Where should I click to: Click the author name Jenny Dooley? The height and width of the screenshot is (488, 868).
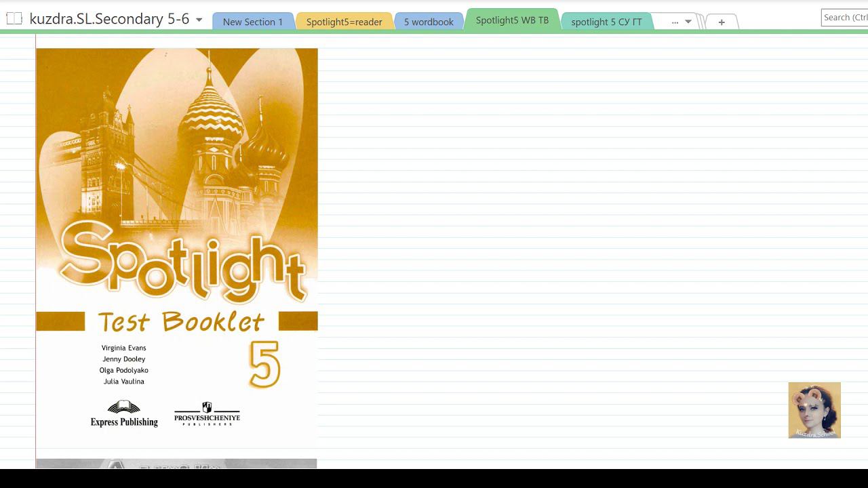[124, 359]
